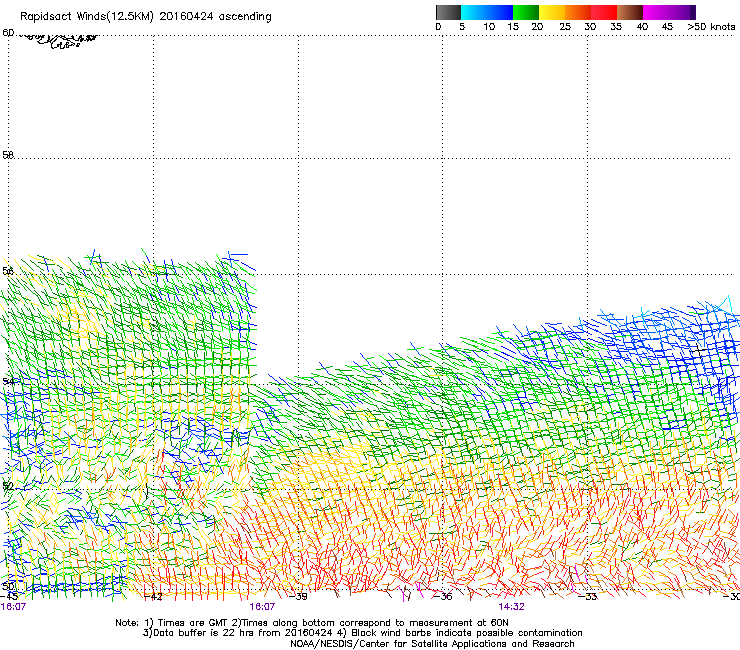Viewport: 740px width, 650px height.
Task: Click the latitude label "56"
Action: [8, 271]
